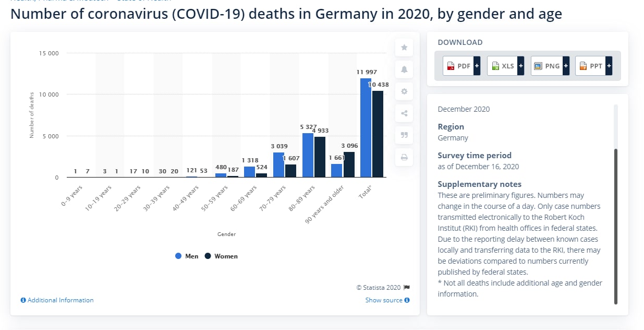Screen dimensions: 644x330
Task: Click the Men total bar 11 997
Action: 366,128
